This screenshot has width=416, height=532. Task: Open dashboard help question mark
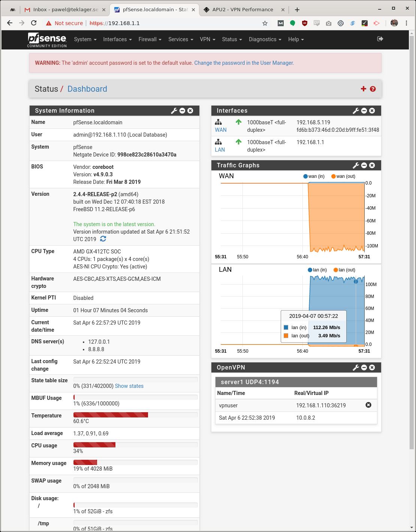[x=373, y=89]
